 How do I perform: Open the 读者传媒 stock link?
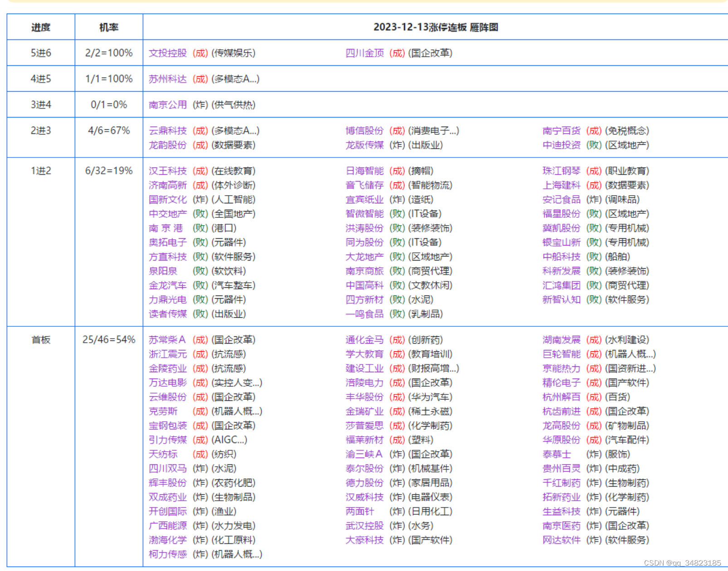coord(168,314)
